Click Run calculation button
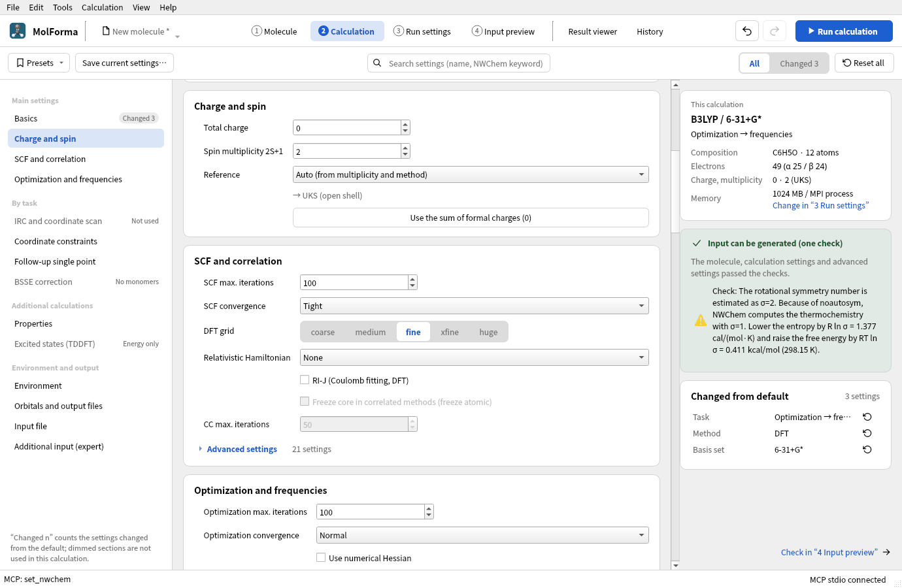 pos(844,31)
